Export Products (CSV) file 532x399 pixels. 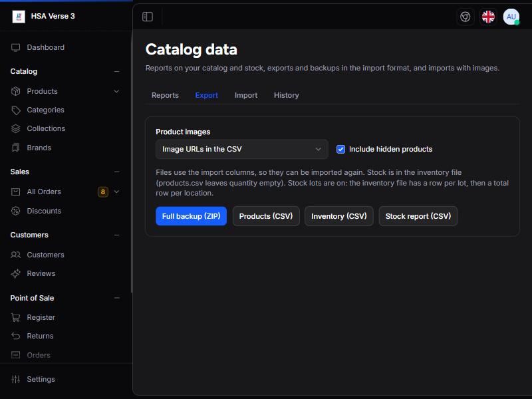click(266, 216)
